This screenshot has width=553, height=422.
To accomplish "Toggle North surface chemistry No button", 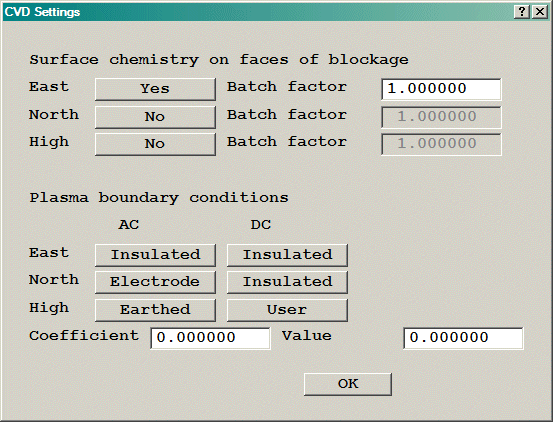I will (155, 117).
